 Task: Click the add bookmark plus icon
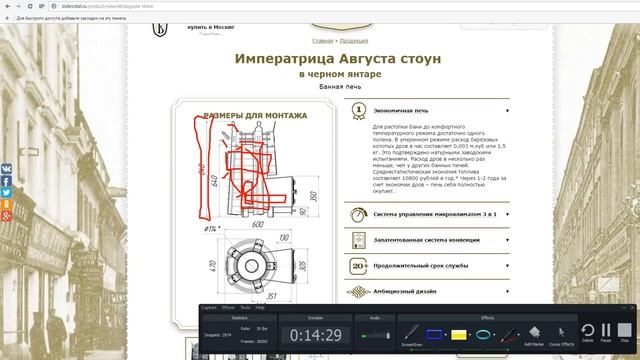7,18
